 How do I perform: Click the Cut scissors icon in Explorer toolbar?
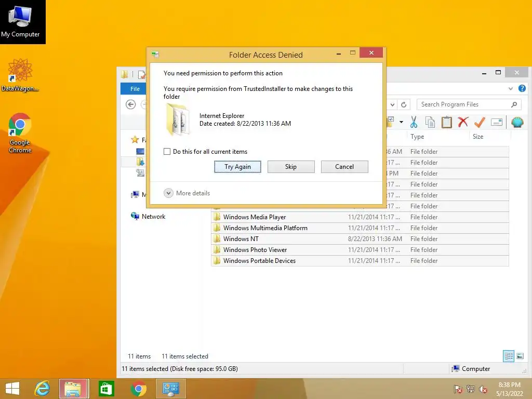point(414,122)
